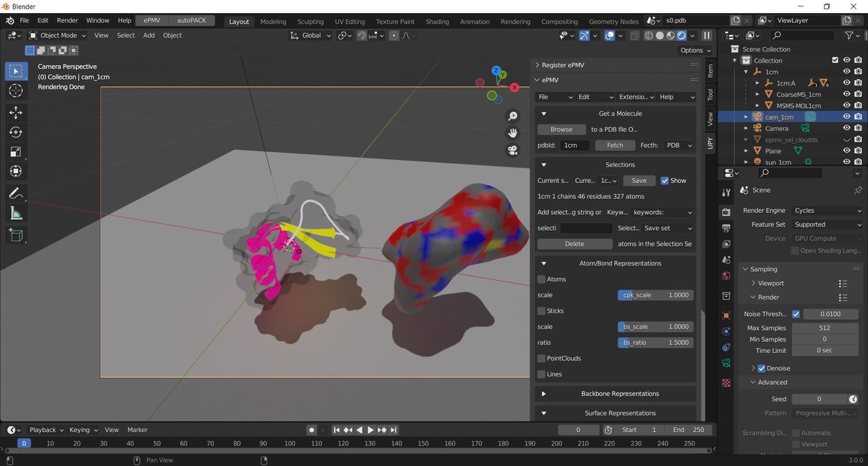Click the Save selection button
The image size is (868, 466).
pyautogui.click(x=639, y=181)
